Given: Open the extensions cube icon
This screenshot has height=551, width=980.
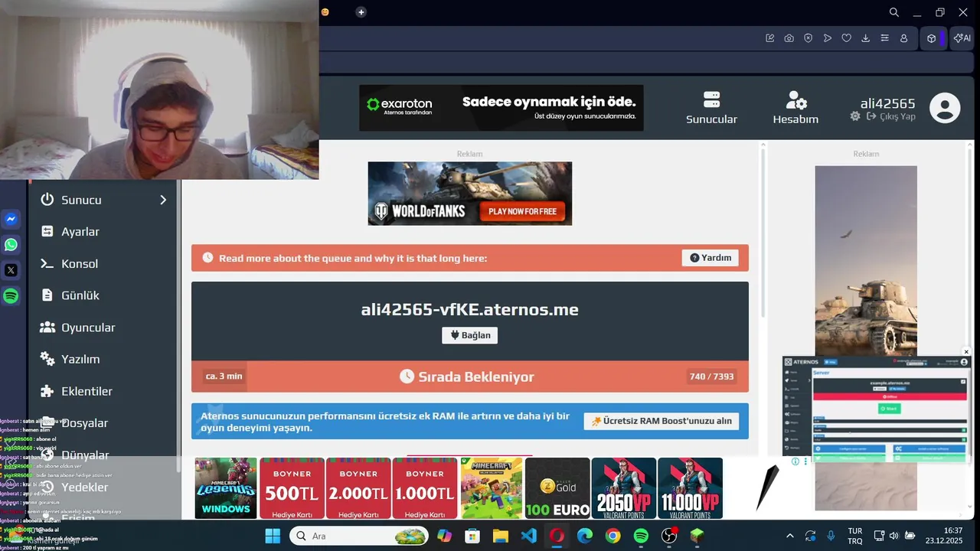Looking at the screenshot, I should point(931,38).
